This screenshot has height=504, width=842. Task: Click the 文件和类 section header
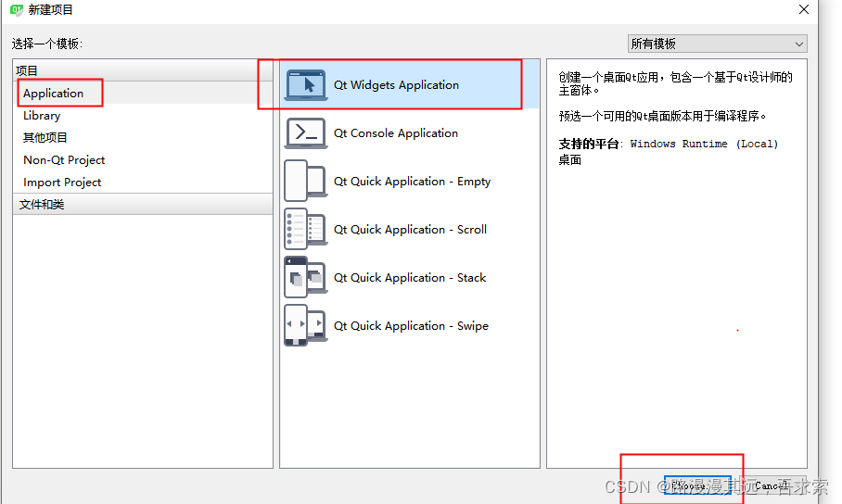(143, 205)
